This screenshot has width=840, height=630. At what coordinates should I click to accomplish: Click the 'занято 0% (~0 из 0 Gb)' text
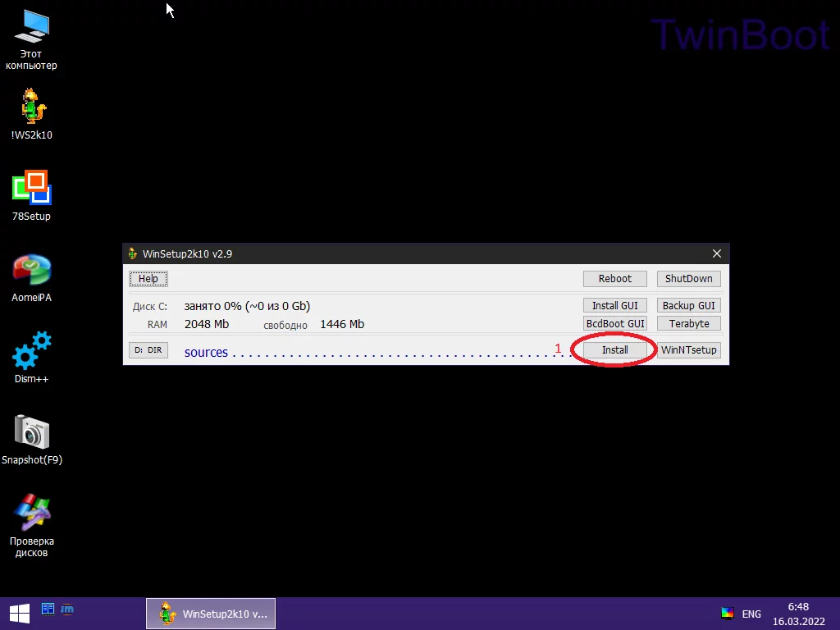pos(247,306)
